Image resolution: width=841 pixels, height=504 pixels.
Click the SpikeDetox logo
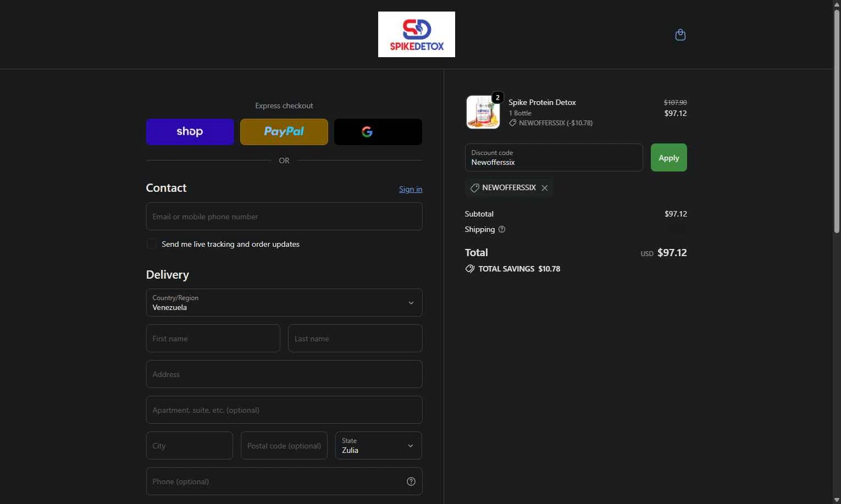(x=417, y=34)
